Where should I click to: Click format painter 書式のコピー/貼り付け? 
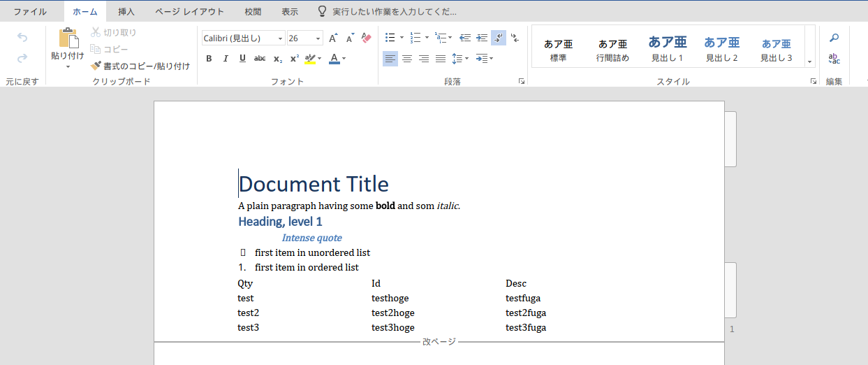[x=140, y=66]
